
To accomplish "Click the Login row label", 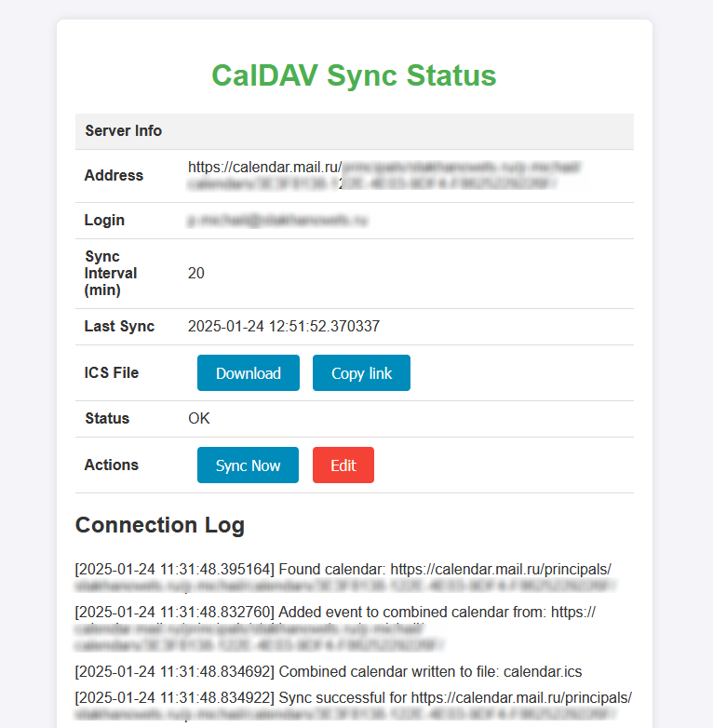I will (104, 221).
